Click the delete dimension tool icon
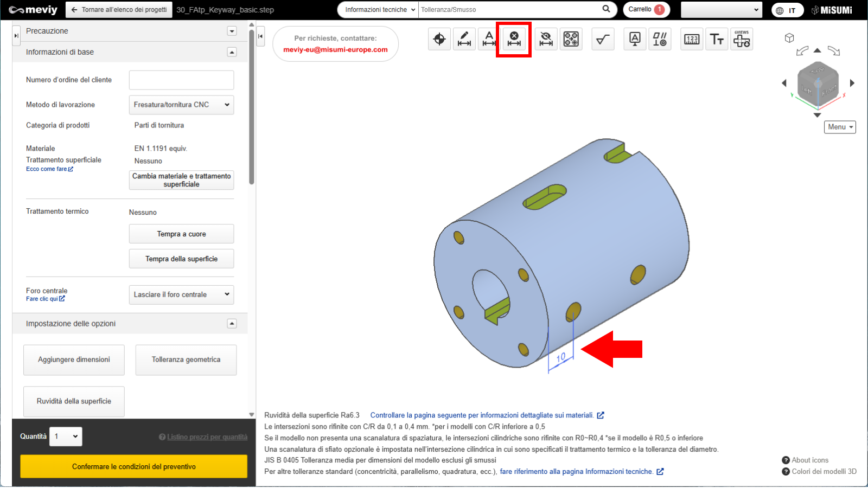Image resolution: width=868 pixels, height=488 pixels. 514,39
